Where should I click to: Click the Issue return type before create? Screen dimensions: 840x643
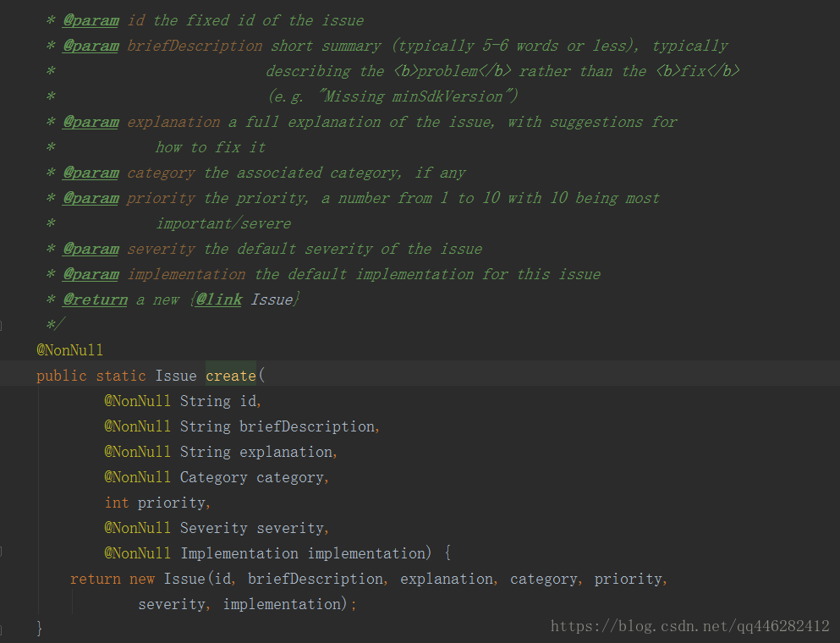click(x=175, y=376)
